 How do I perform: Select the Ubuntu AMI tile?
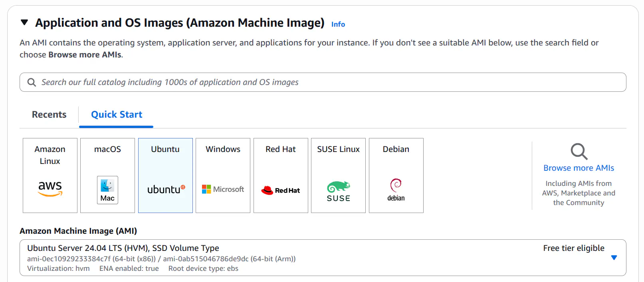[x=165, y=176]
